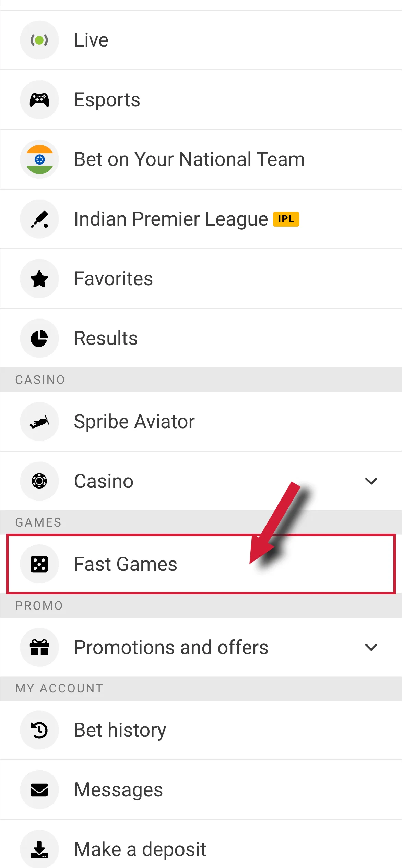Click the GAMES section header
The width and height of the screenshot is (402, 868).
point(38,522)
